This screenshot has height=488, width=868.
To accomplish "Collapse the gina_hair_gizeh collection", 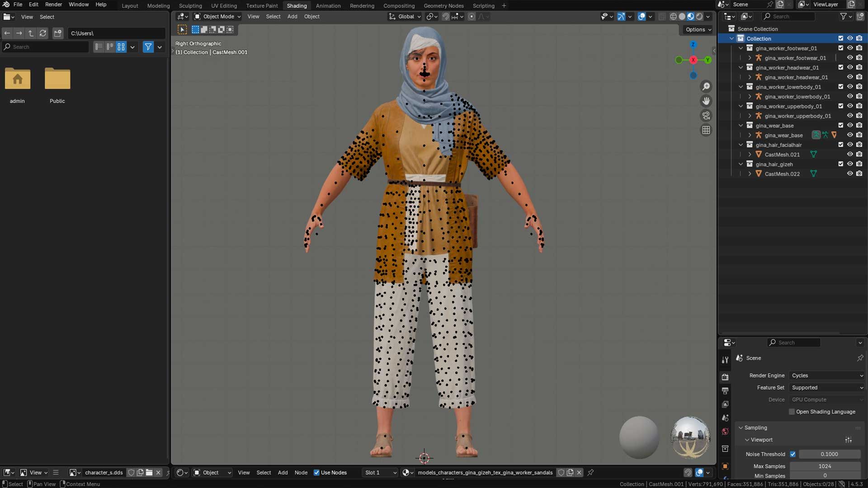I will pos(741,164).
